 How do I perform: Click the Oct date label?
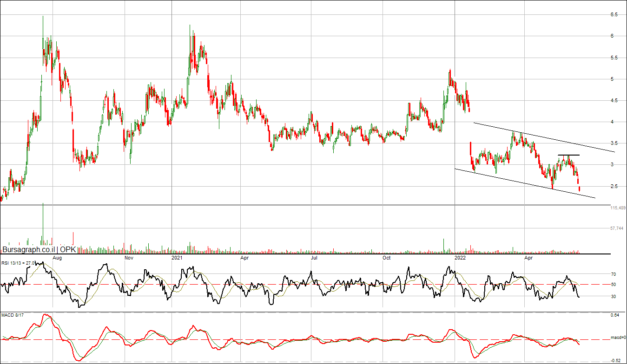(x=386, y=257)
